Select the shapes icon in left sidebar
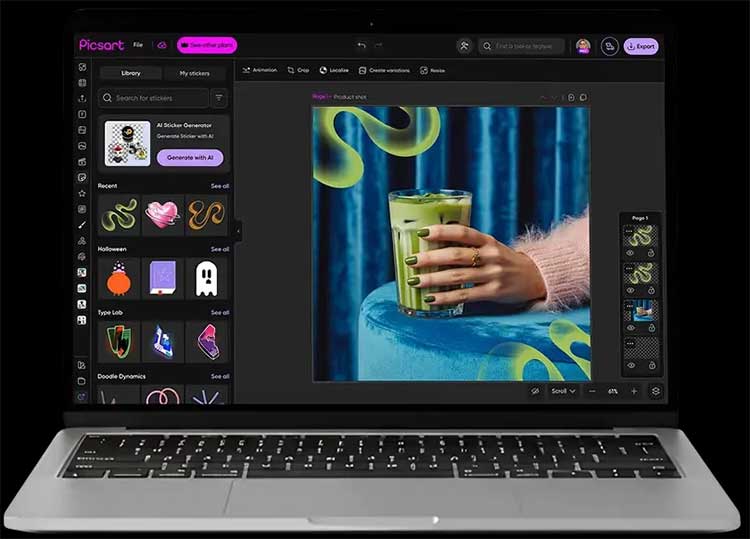 click(82, 241)
